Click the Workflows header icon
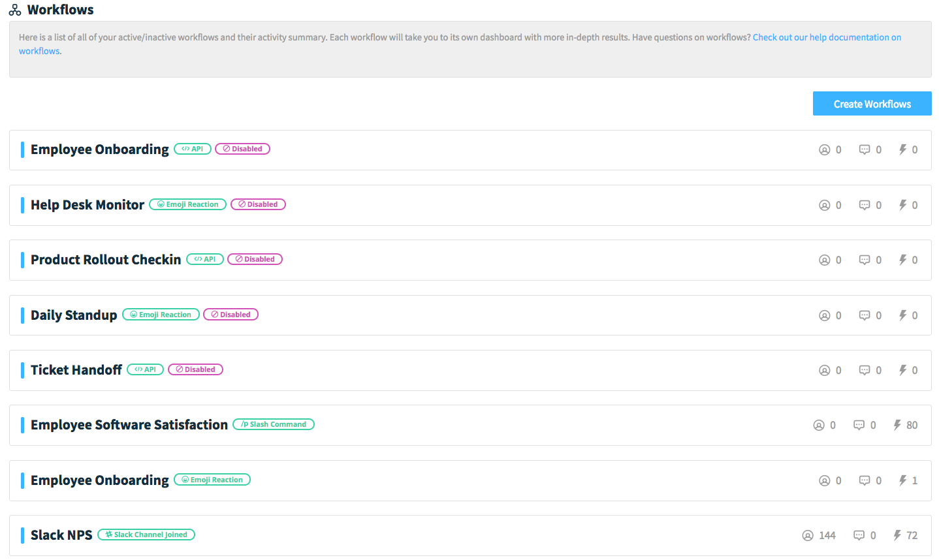The height and width of the screenshot is (560, 939). (x=15, y=10)
